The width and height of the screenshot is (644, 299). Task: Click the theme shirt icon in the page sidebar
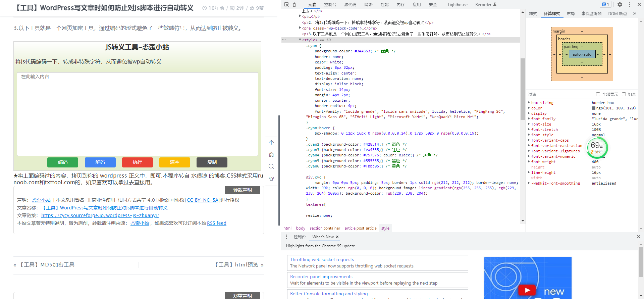[x=271, y=179]
